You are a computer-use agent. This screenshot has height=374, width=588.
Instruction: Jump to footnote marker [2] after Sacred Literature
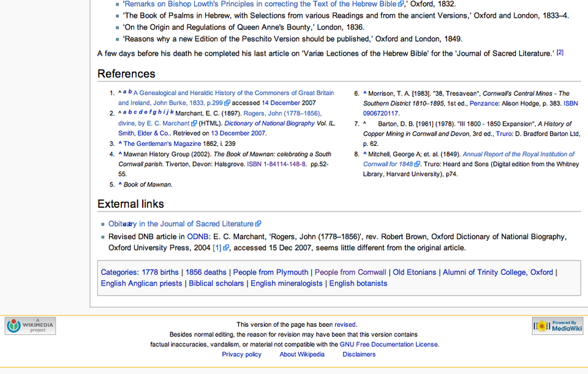pyautogui.click(x=560, y=53)
